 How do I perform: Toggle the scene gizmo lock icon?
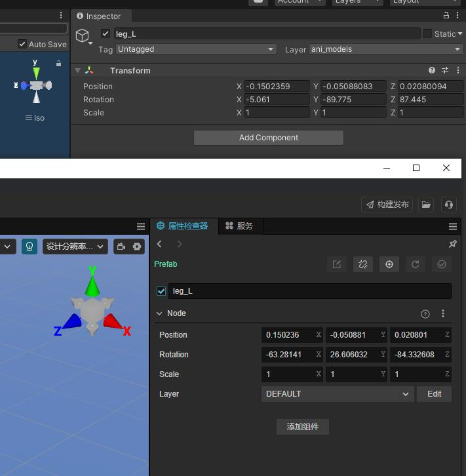[58, 64]
